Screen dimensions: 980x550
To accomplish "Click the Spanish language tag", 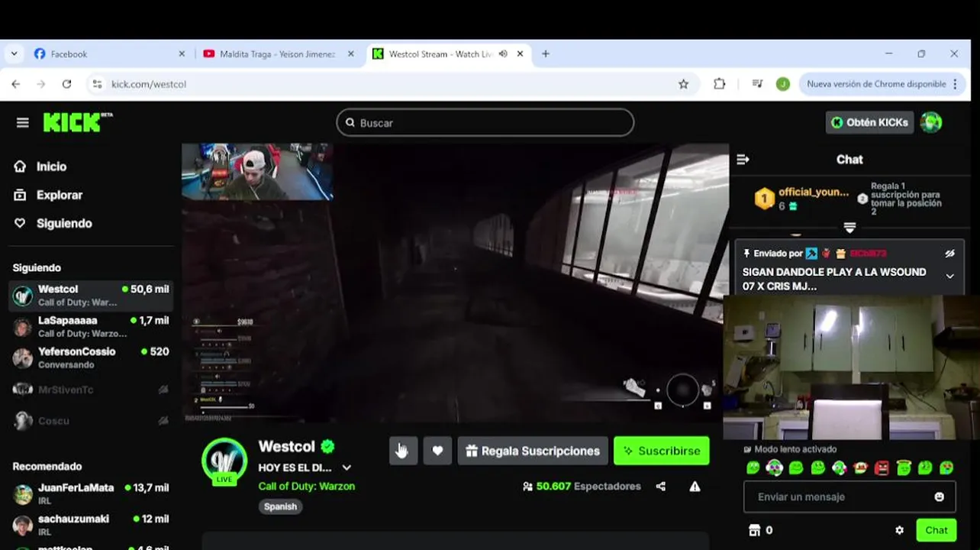I will 280,506.
